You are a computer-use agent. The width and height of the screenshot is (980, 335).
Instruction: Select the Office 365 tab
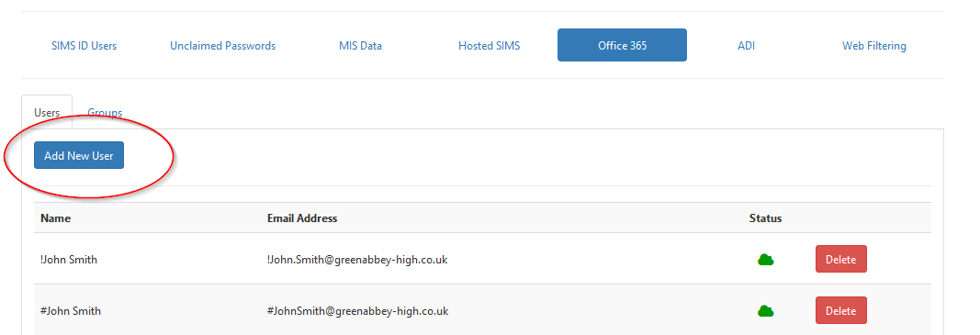coord(622,45)
